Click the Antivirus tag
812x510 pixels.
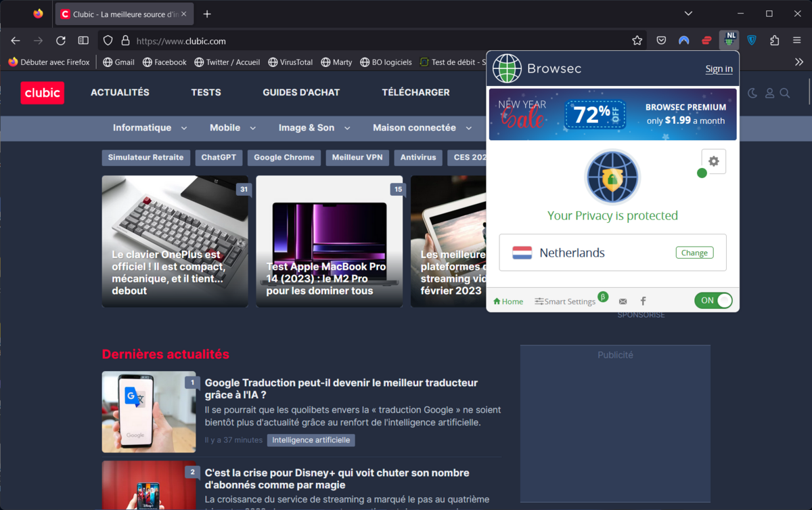coord(418,157)
